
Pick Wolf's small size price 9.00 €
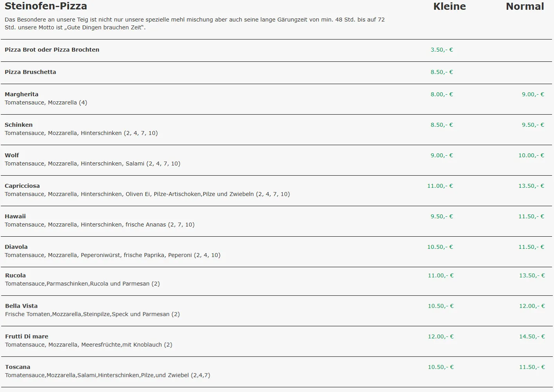point(442,155)
